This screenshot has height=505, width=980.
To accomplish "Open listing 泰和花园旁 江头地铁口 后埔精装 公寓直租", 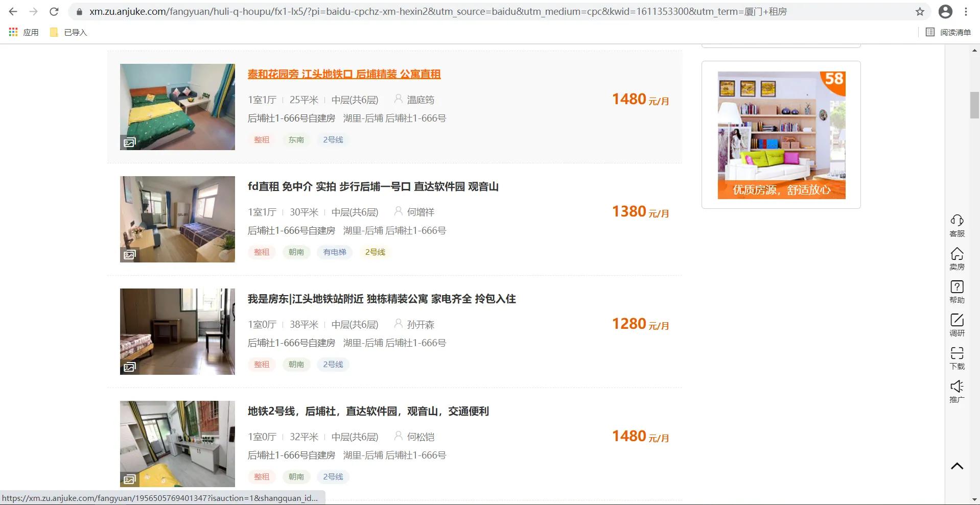I will coord(344,74).
